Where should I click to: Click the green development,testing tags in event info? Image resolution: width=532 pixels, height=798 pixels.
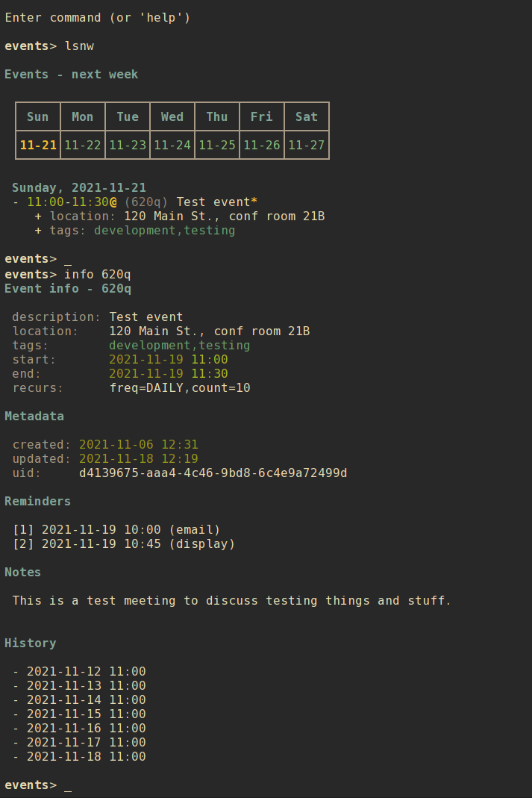point(179,346)
